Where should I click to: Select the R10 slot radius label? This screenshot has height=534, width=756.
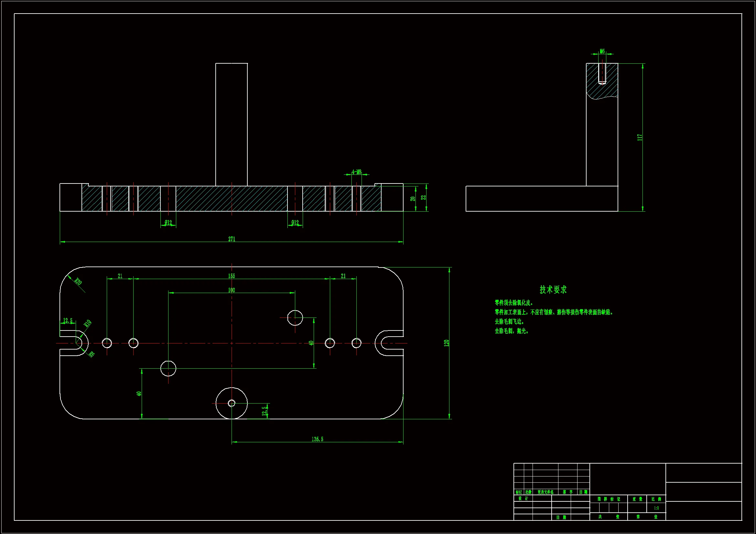click(x=87, y=323)
